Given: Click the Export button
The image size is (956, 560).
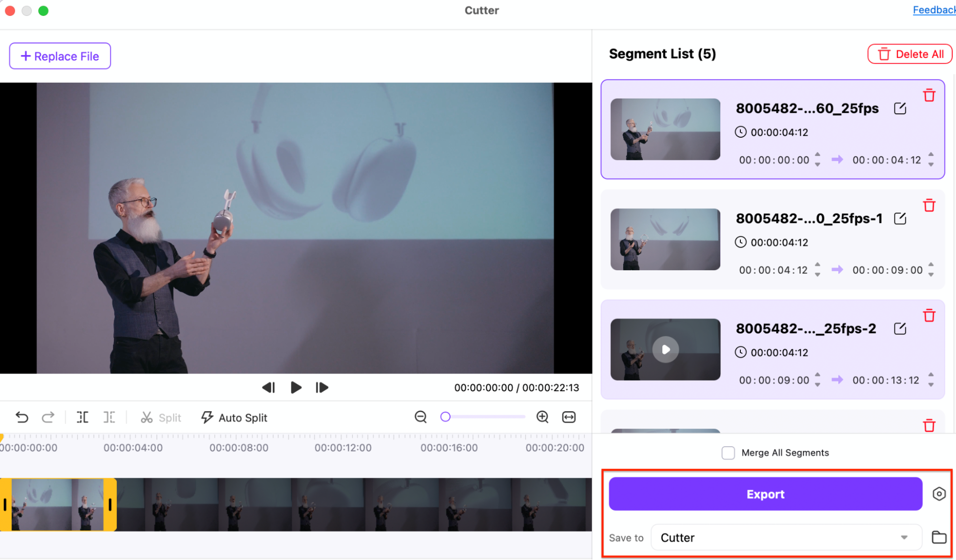Looking at the screenshot, I should 765,494.
